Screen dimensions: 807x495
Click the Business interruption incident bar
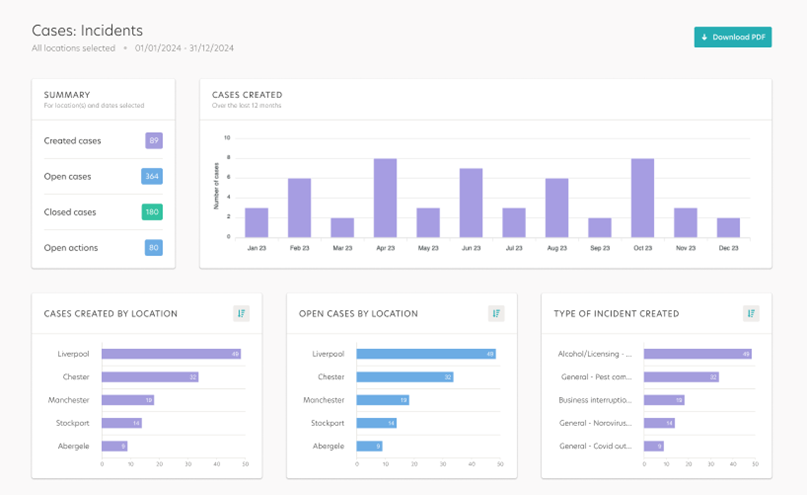tap(664, 400)
